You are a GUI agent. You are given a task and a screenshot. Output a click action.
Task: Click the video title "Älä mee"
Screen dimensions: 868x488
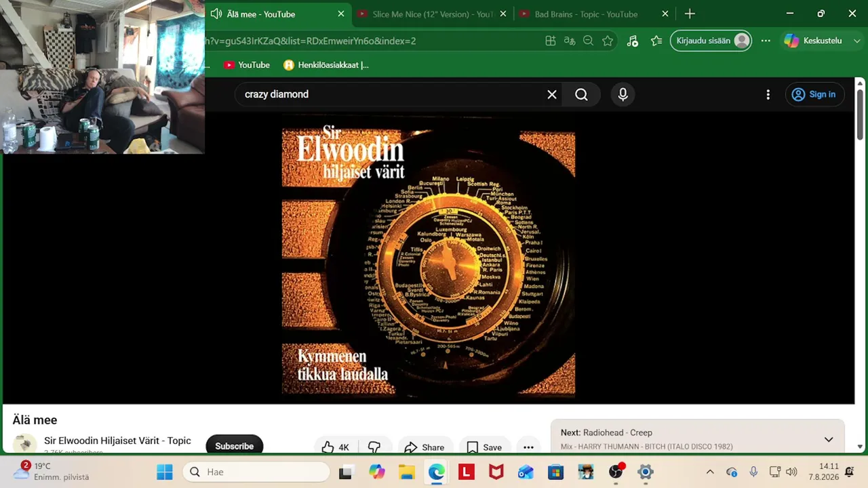pos(35,420)
